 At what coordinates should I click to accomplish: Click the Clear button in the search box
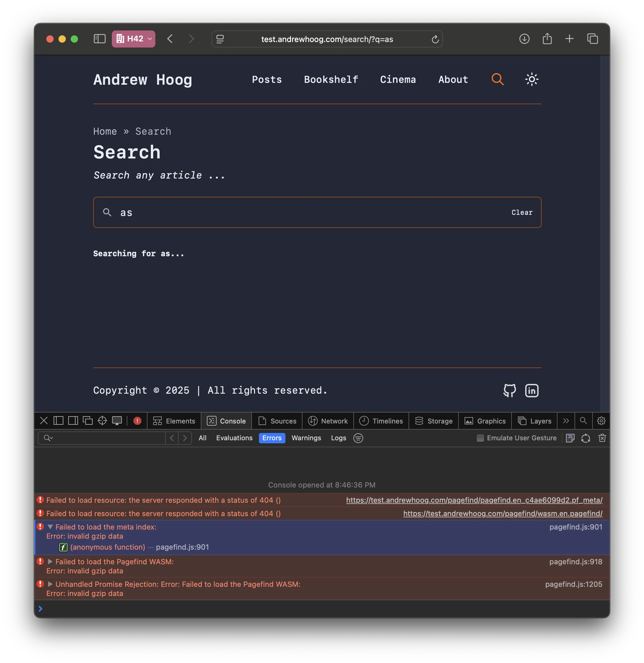point(522,212)
